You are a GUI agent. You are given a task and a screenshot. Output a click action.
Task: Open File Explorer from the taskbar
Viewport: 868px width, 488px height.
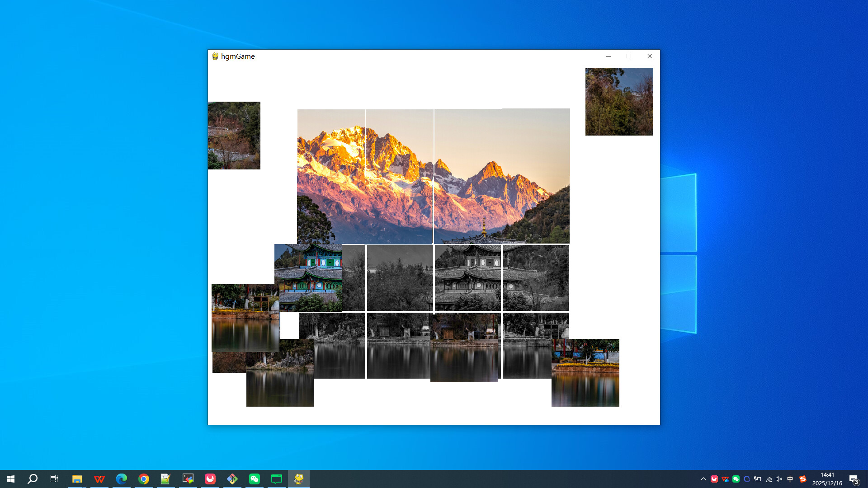tap(77, 479)
